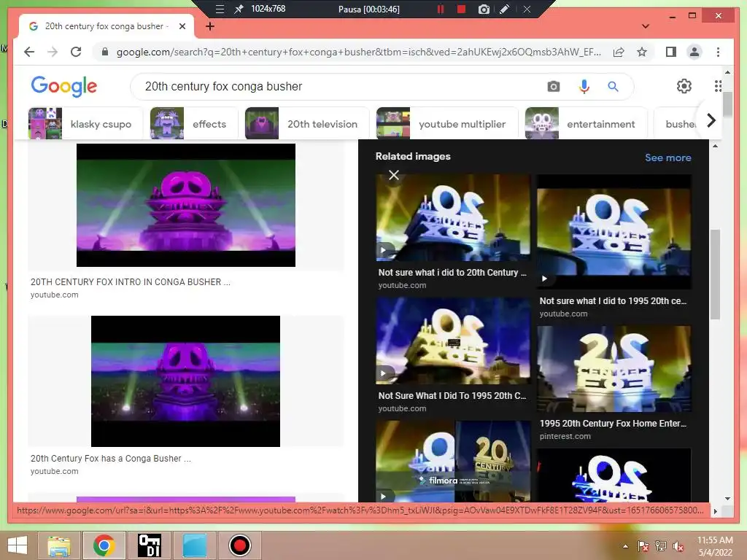Click the main page scrollbar thumb
The image size is (747, 560).
727,104
